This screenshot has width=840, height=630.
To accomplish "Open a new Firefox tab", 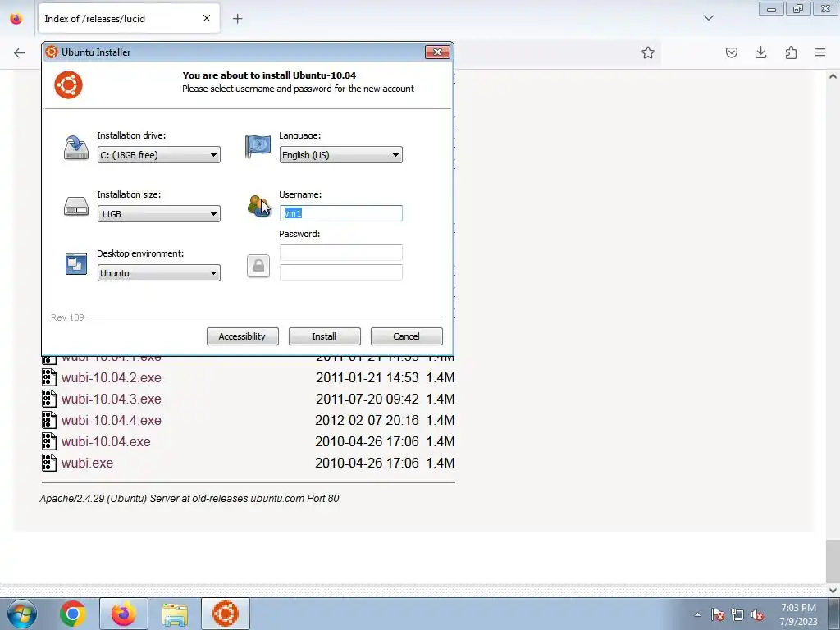I will (237, 19).
